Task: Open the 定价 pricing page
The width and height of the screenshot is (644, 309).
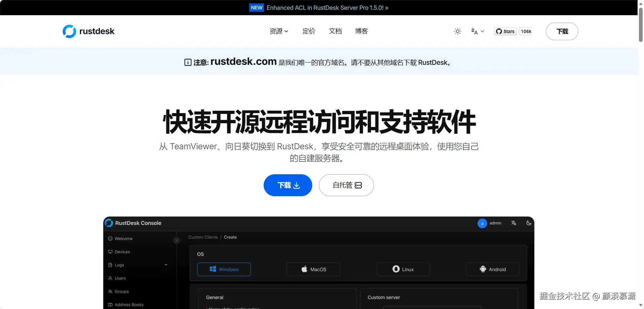Action: point(309,31)
